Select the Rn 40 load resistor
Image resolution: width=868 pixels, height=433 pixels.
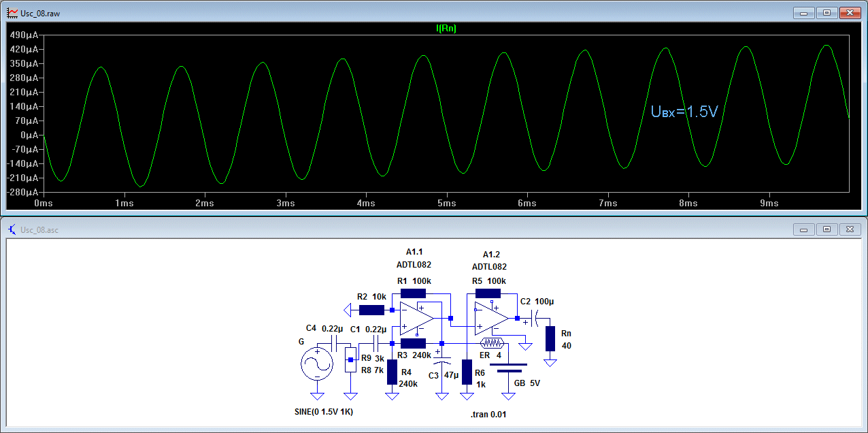[x=550, y=338]
